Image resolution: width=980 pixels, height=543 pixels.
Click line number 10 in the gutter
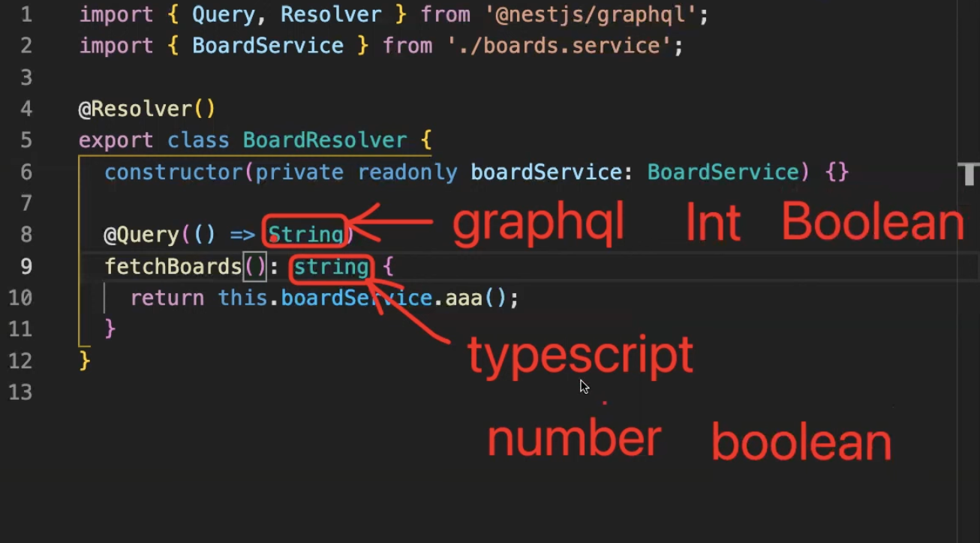coord(20,298)
